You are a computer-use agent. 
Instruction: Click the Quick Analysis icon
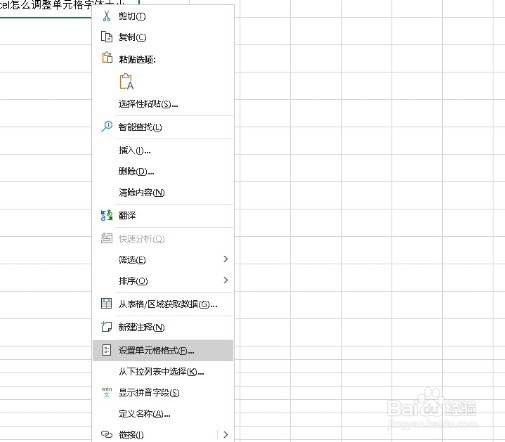(107, 238)
